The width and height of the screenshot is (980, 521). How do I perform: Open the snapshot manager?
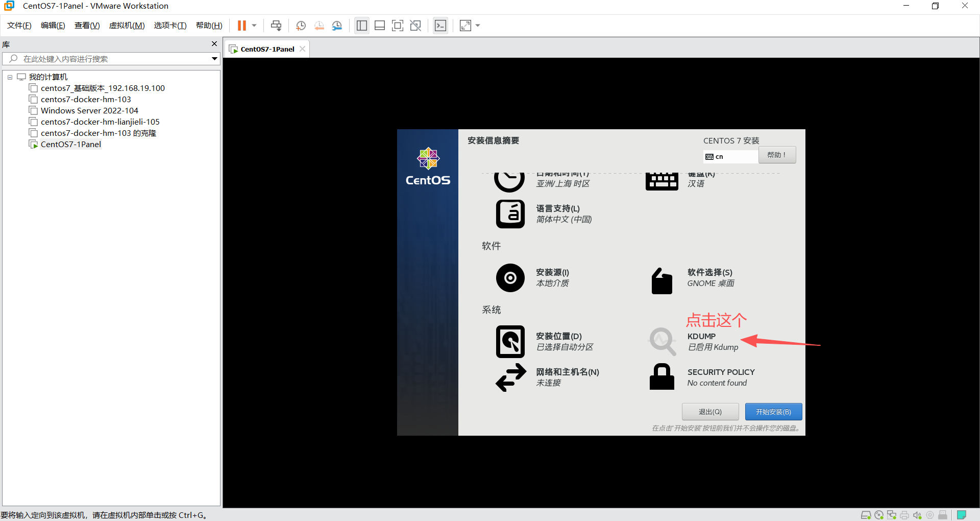point(337,26)
